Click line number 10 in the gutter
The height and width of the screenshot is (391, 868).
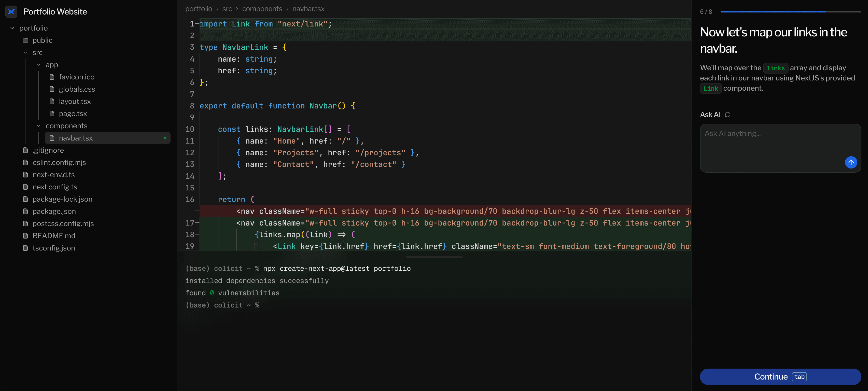pos(190,129)
